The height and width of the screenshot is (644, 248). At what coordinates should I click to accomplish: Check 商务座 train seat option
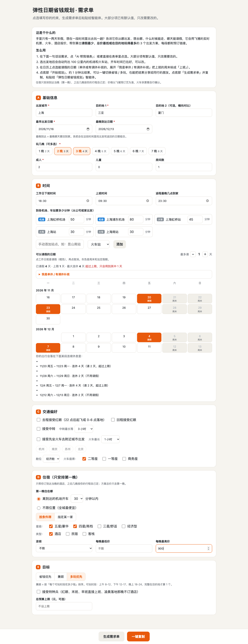(124, 459)
